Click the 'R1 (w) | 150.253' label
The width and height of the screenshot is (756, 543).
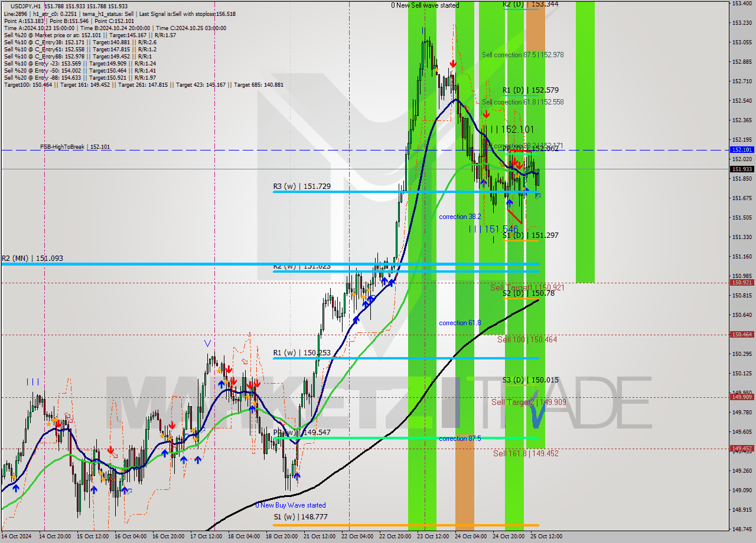coord(302,353)
